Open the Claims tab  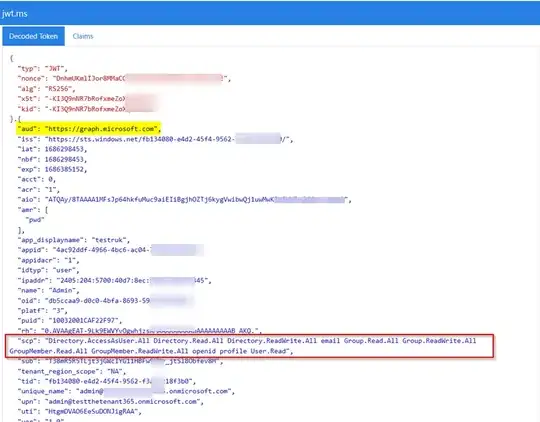[x=83, y=36]
